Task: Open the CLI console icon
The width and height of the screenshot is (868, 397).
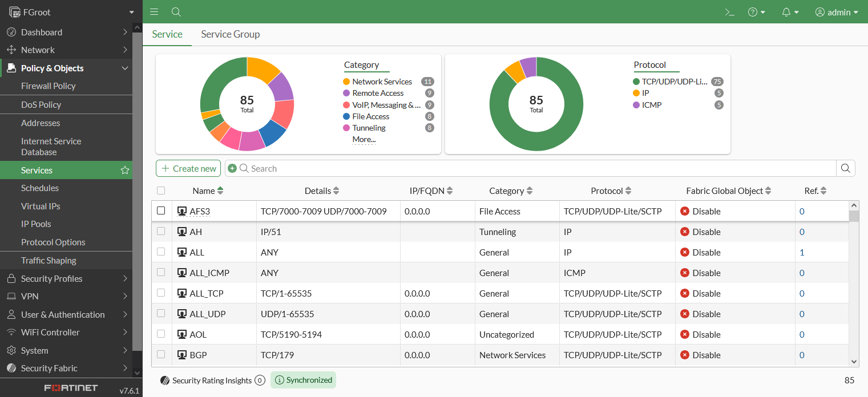Action: 729,12
